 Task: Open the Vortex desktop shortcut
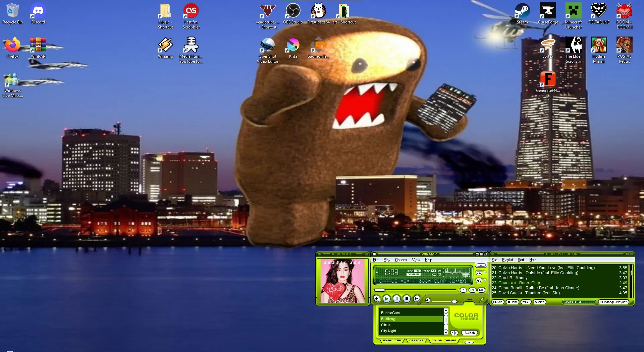point(548,48)
